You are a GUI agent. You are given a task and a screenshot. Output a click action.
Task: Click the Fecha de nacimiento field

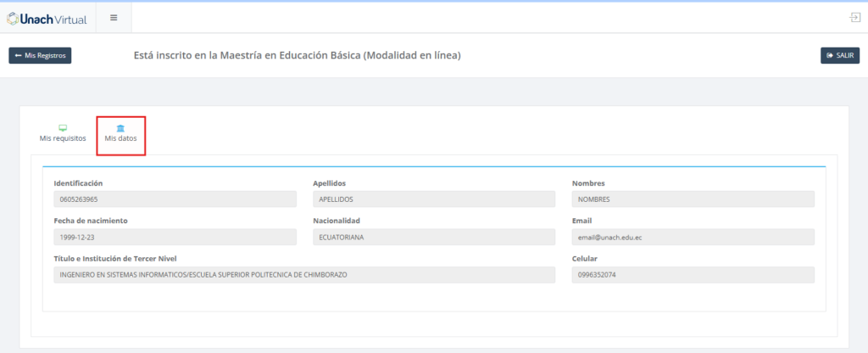[175, 237]
